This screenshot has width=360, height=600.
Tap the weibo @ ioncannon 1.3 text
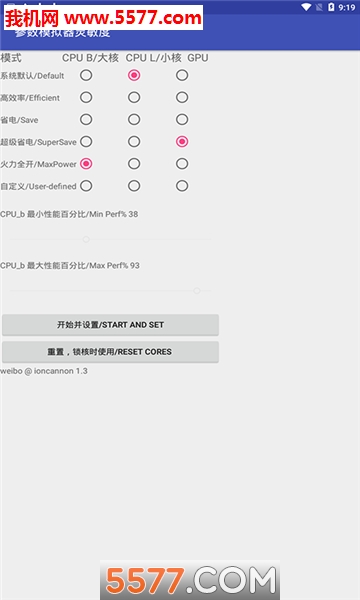point(44,371)
